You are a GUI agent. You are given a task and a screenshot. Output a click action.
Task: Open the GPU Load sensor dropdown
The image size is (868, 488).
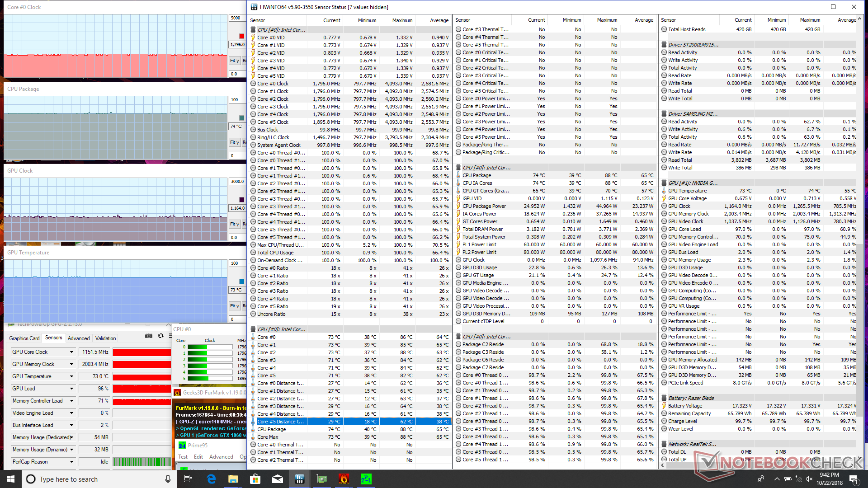pos(71,389)
